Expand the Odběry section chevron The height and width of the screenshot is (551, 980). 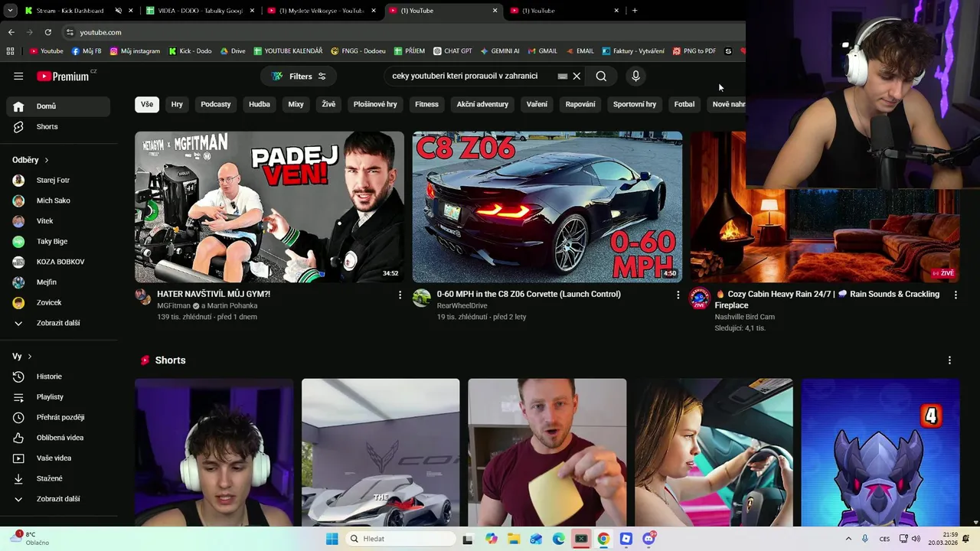[x=47, y=160]
